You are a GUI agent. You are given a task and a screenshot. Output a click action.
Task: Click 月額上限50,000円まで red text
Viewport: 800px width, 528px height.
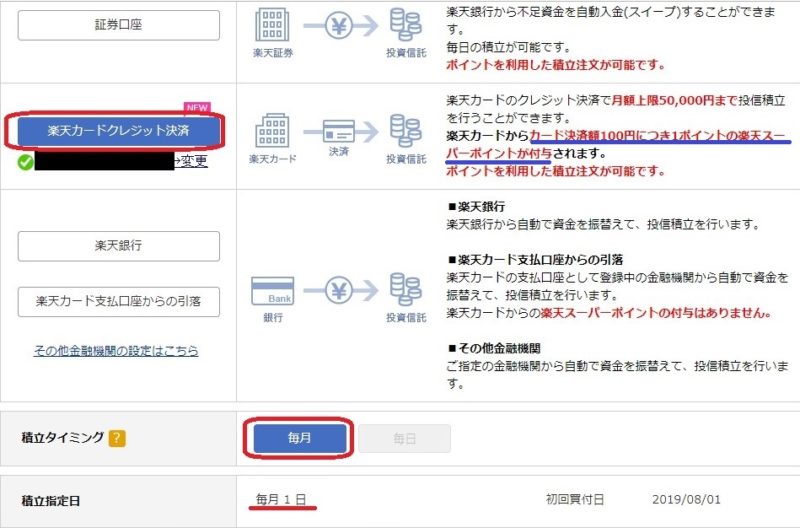click(x=674, y=100)
